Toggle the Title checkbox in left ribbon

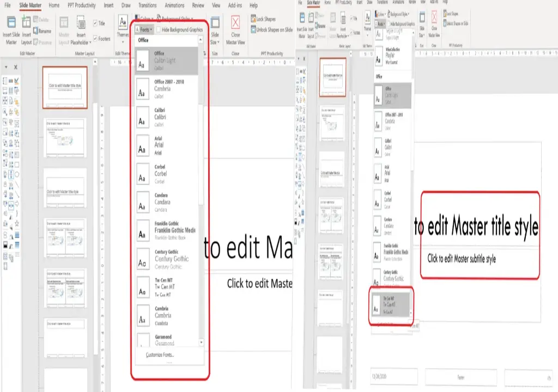pyautogui.click(x=95, y=23)
